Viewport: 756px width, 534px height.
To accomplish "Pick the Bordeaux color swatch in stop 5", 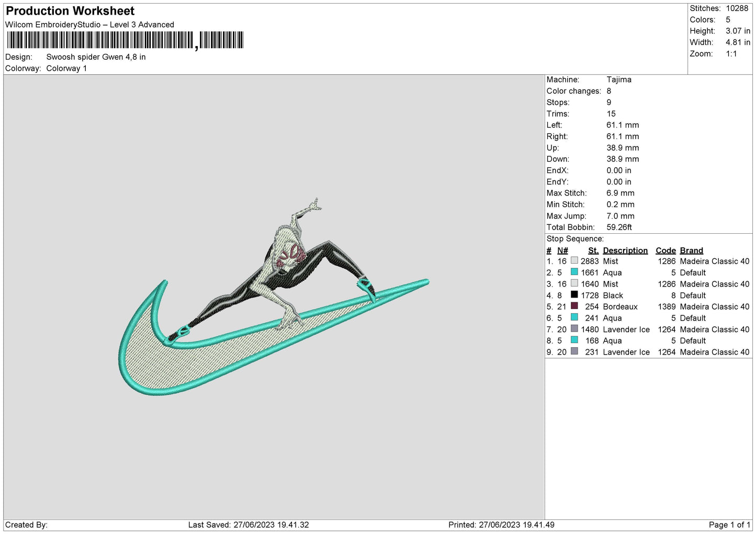I will (x=574, y=306).
